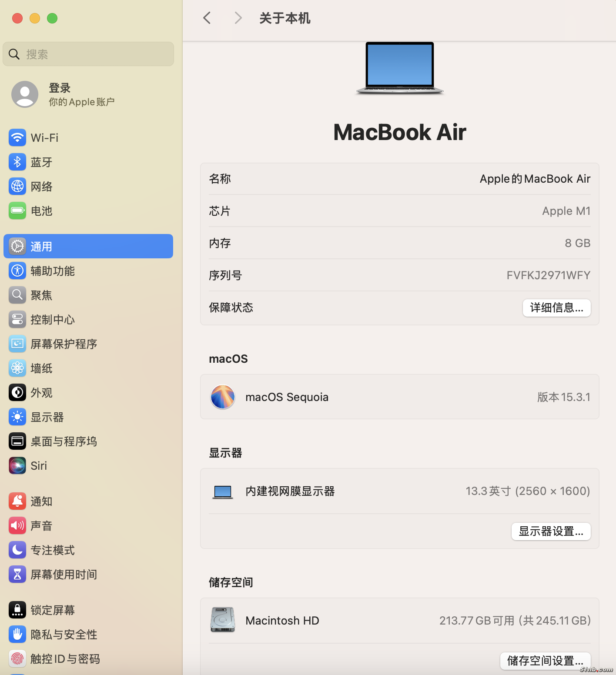Image resolution: width=616 pixels, height=675 pixels.
Task: Open 墙纸 settings
Action: point(41,368)
